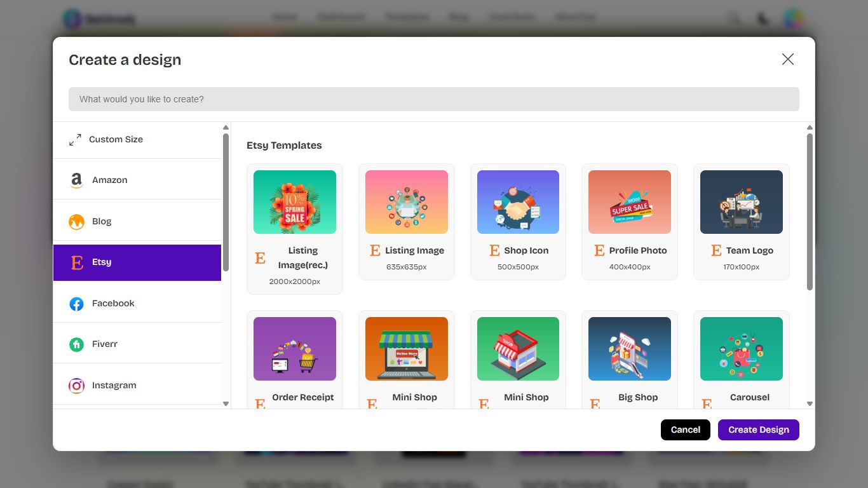868x488 pixels.
Task: Select the Amazon logo in the sidebar
Action: pyautogui.click(x=76, y=180)
